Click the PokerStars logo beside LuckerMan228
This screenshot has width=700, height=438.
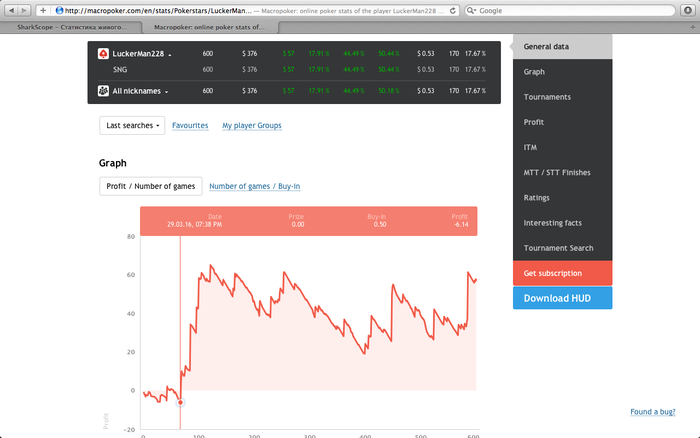pyautogui.click(x=103, y=54)
